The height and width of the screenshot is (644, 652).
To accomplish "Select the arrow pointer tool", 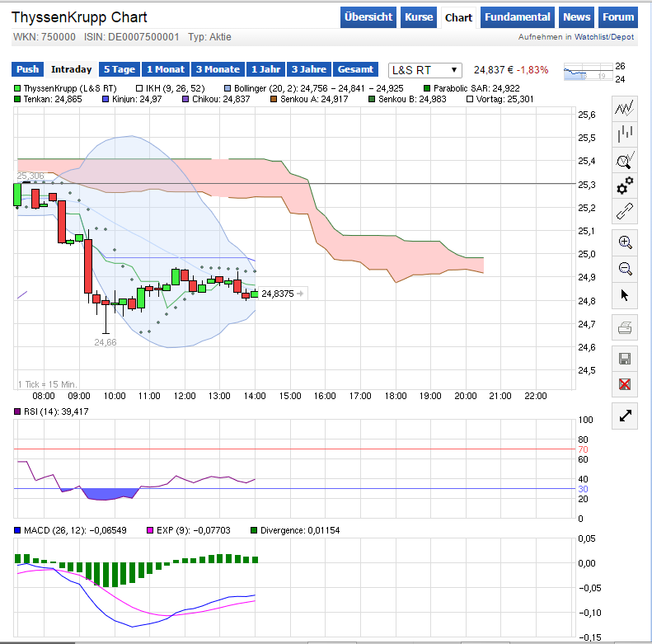I will (x=625, y=294).
